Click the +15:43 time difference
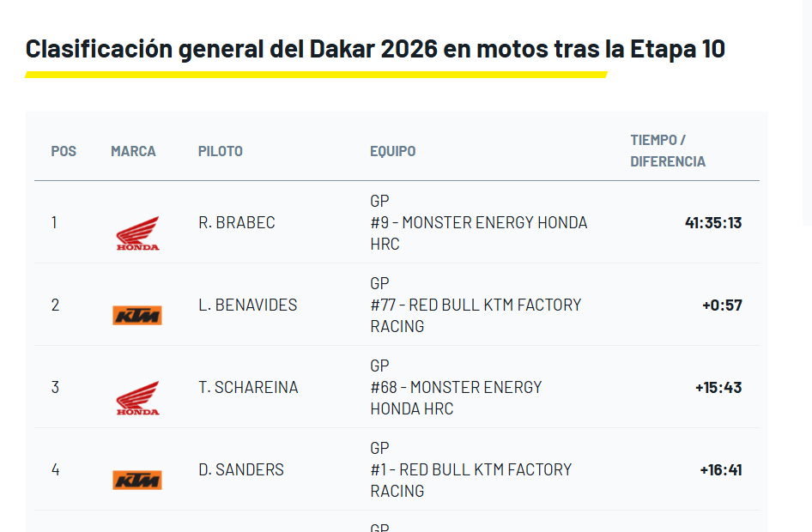The image size is (812, 532). [x=718, y=388]
